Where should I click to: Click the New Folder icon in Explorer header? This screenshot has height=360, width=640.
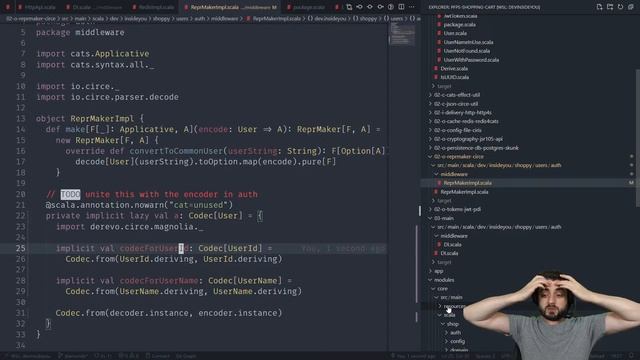click(x=610, y=7)
